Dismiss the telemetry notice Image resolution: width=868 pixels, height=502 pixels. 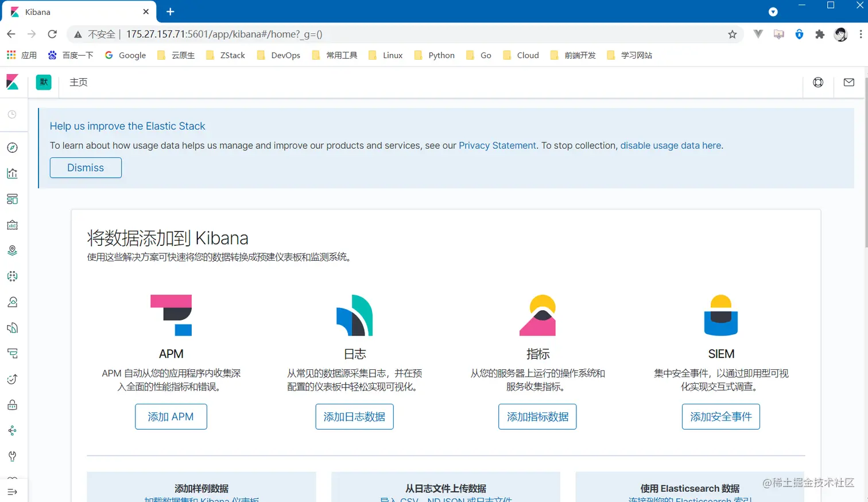(86, 168)
